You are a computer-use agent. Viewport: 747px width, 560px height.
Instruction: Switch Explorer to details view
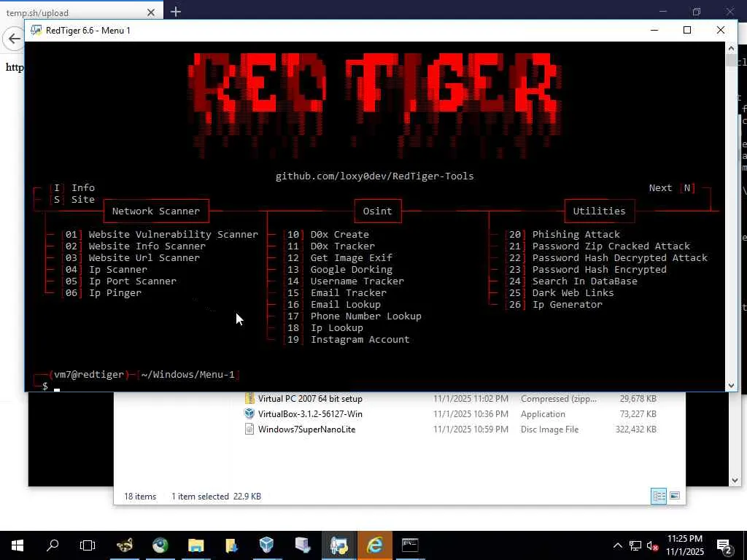[659, 496]
